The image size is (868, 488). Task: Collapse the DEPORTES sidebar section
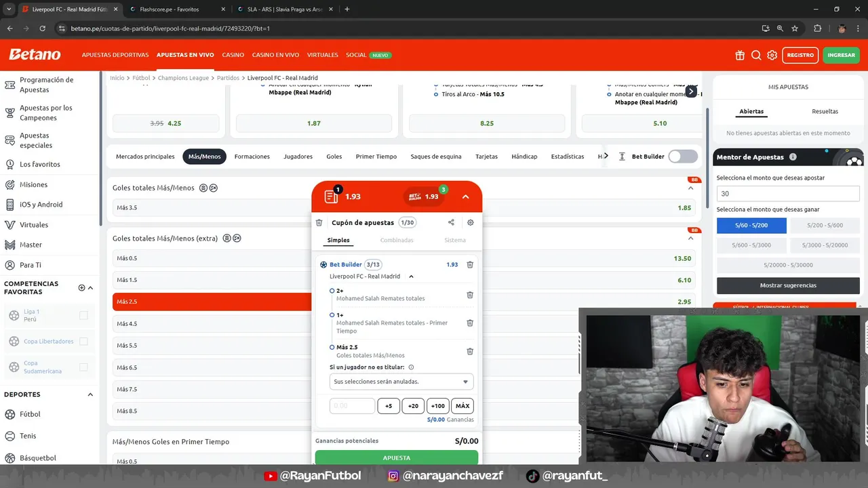90,394
